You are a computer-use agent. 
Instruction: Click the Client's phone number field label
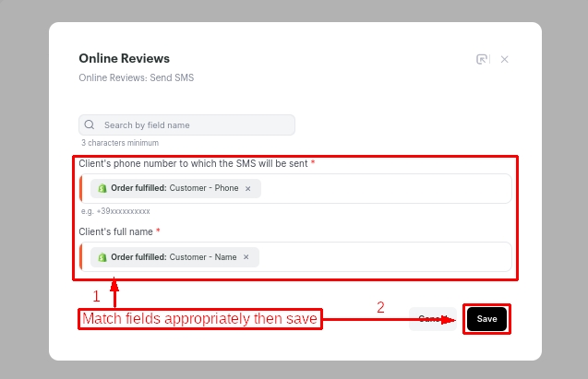pyautogui.click(x=194, y=163)
